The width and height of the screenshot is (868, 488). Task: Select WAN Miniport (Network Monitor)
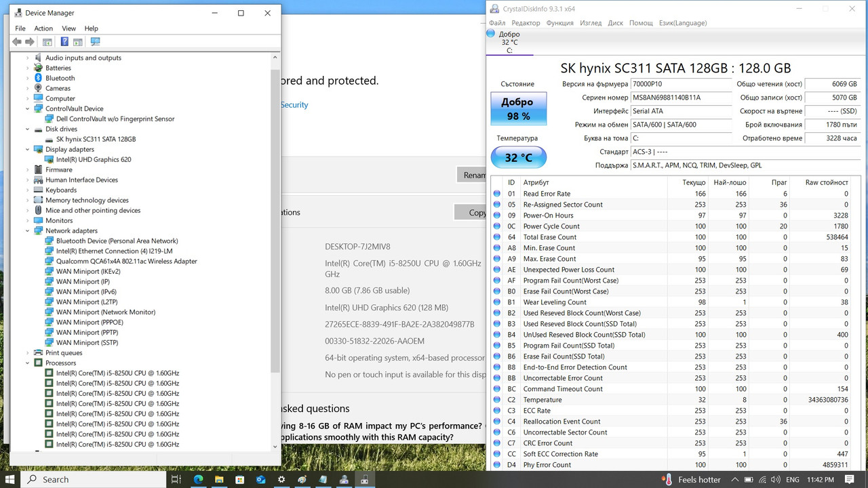click(x=105, y=312)
